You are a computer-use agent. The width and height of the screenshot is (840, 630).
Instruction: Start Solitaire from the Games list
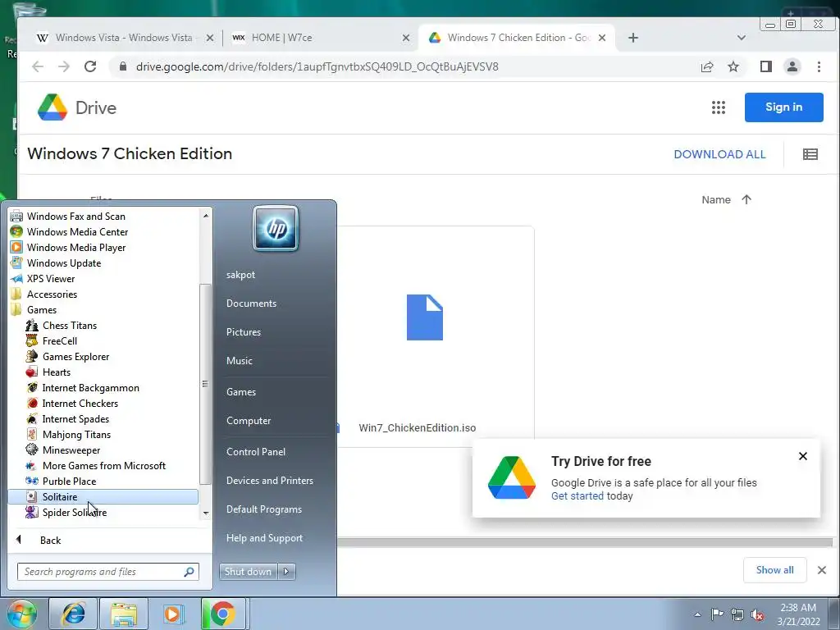pos(103,496)
